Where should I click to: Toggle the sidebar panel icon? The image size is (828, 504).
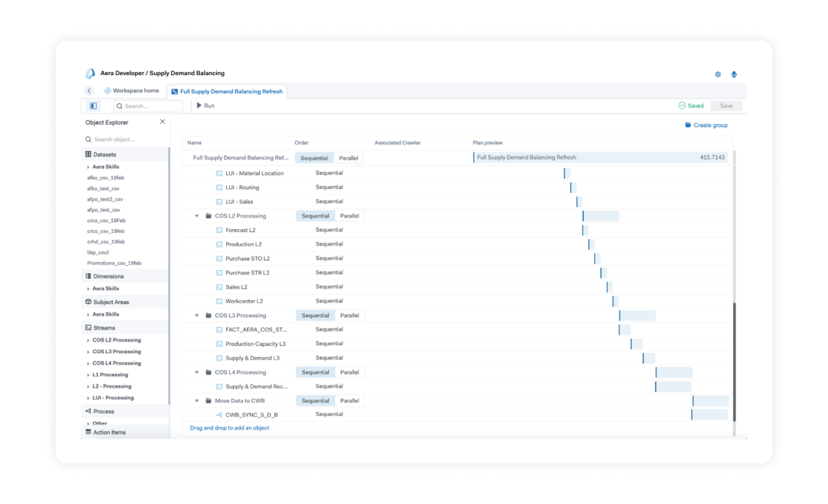pos(93,106)
